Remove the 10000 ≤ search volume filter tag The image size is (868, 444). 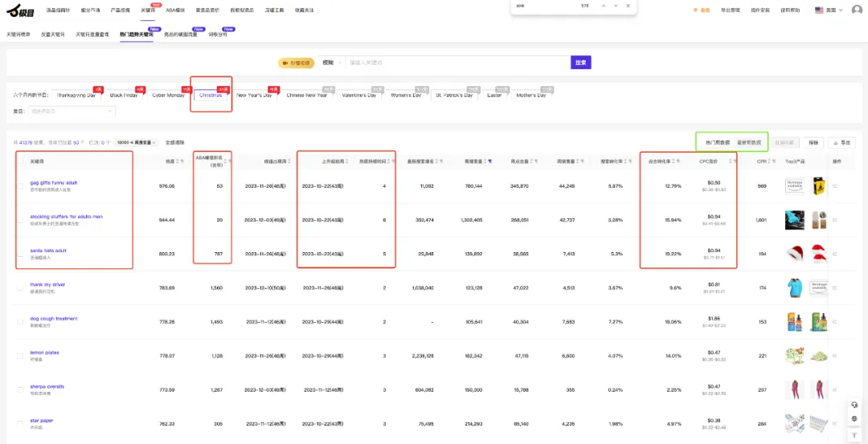(x=154, y=143)
